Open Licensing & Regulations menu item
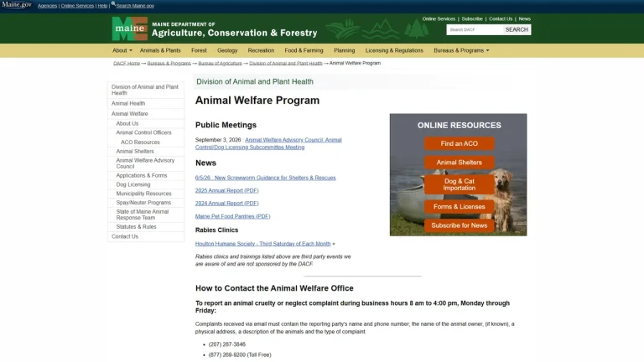 tap(394, 50)
